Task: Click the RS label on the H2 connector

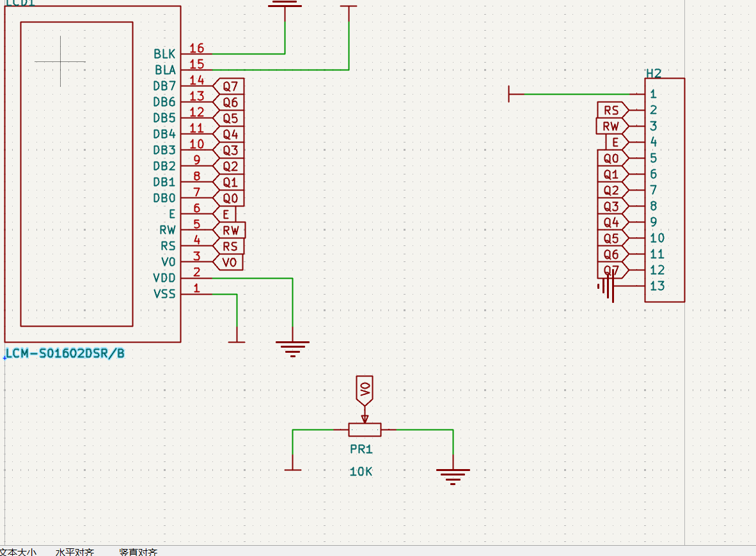Action: coord(611,110)
